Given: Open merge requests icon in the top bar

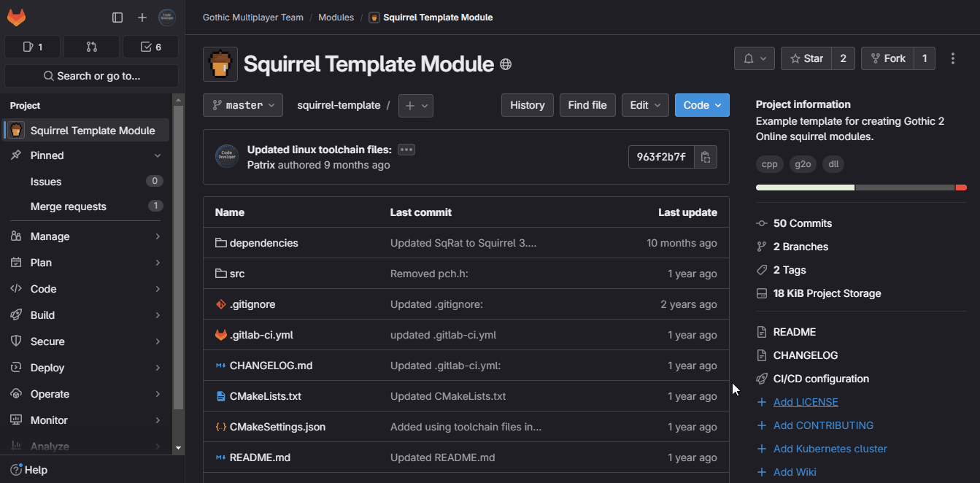Looking at the screenshot, I should [x=91, y=46].
